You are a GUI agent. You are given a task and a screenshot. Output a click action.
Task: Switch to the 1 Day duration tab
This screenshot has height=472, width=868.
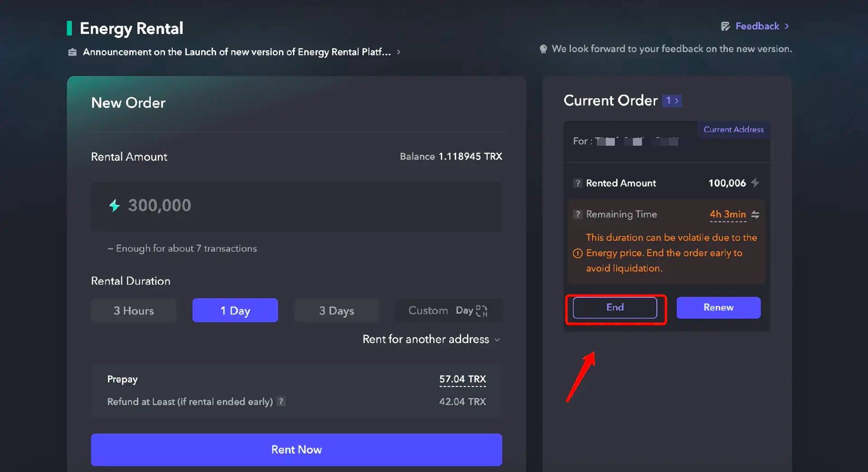coord(235,310)
